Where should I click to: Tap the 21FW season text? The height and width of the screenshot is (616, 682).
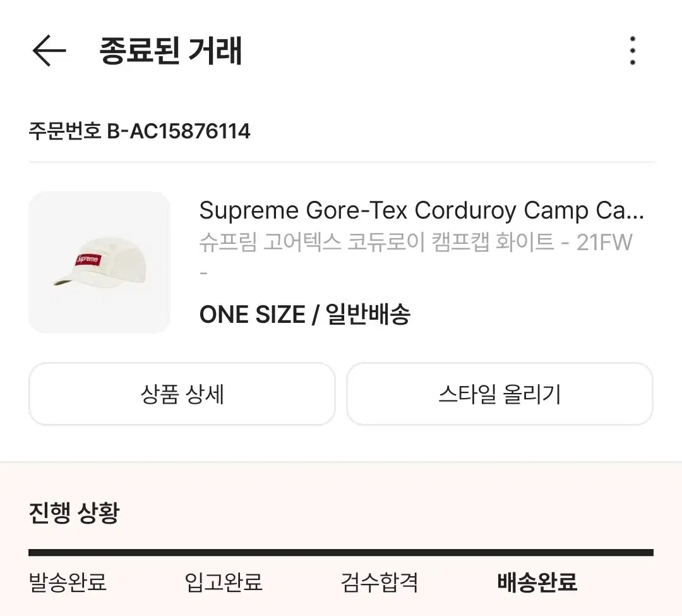604,242
